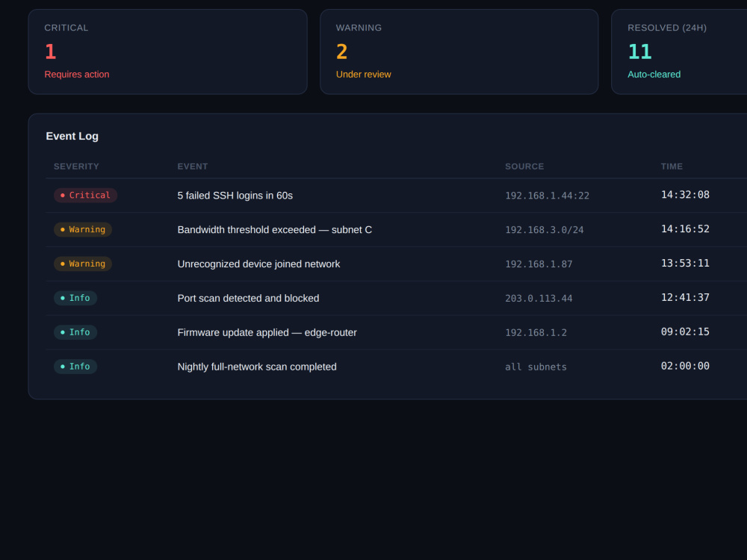Click 'Bandwidth threshold exceeded — subnet C' event

click(274, 230)
